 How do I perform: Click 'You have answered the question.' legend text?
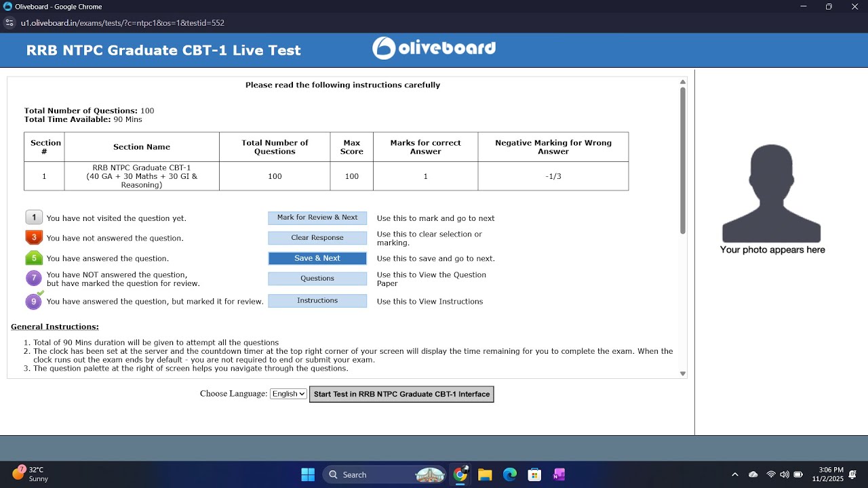(108, 258)
